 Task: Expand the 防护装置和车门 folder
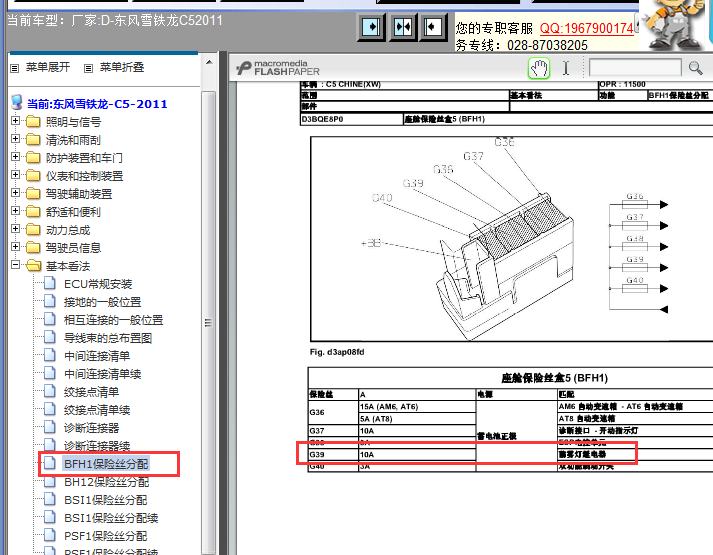click(x=15, y=157)
